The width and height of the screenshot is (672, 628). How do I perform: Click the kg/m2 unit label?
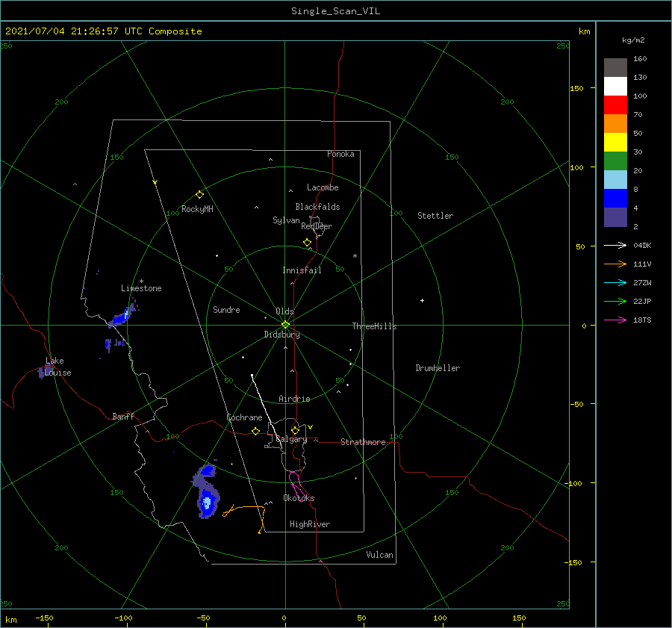tap(633, 40)
